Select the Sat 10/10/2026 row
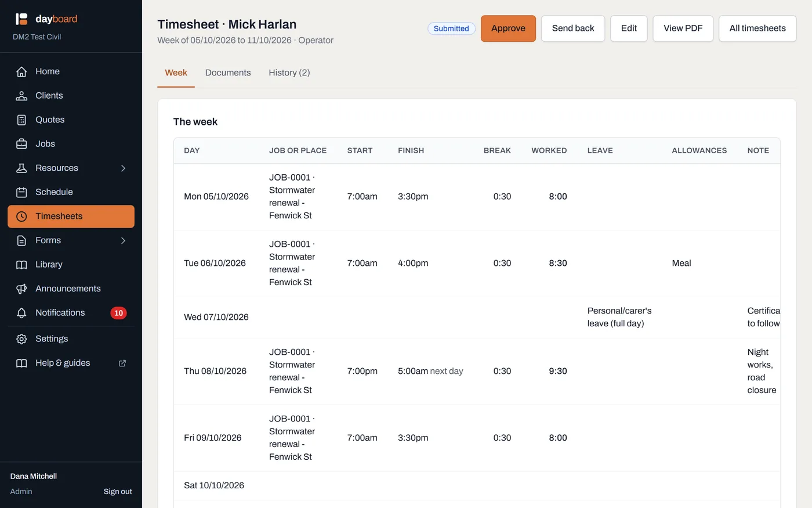Screen dimensions: 812x508 point(477,485)
